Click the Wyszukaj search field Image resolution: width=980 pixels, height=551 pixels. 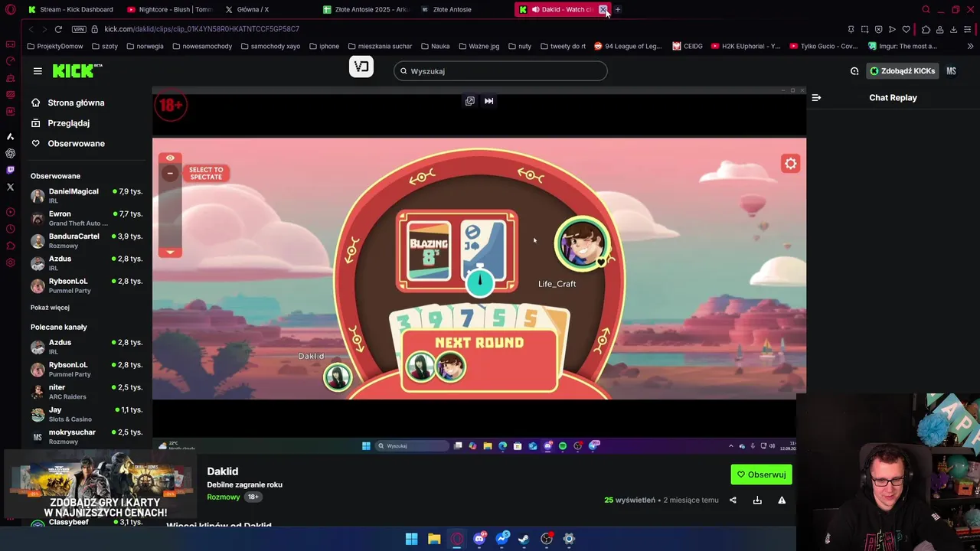(501, 71)
